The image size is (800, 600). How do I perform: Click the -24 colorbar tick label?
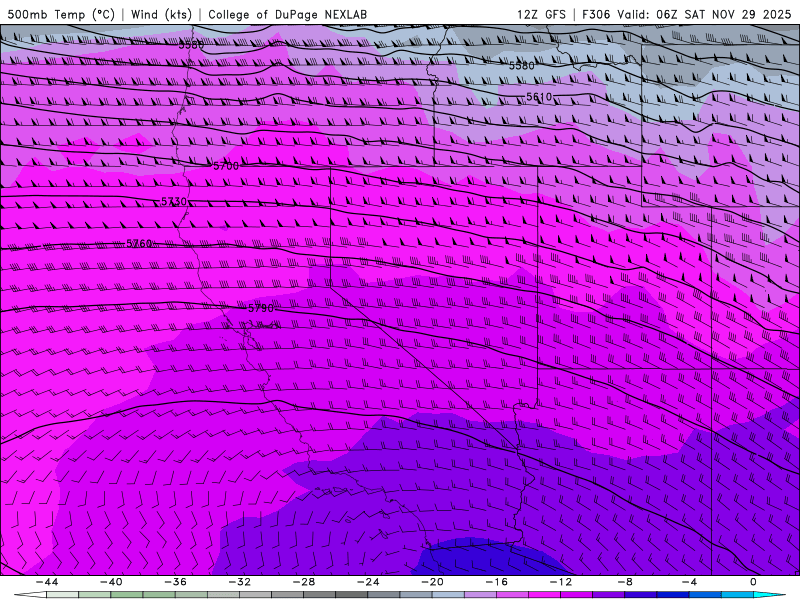click(x=368, y=582)
